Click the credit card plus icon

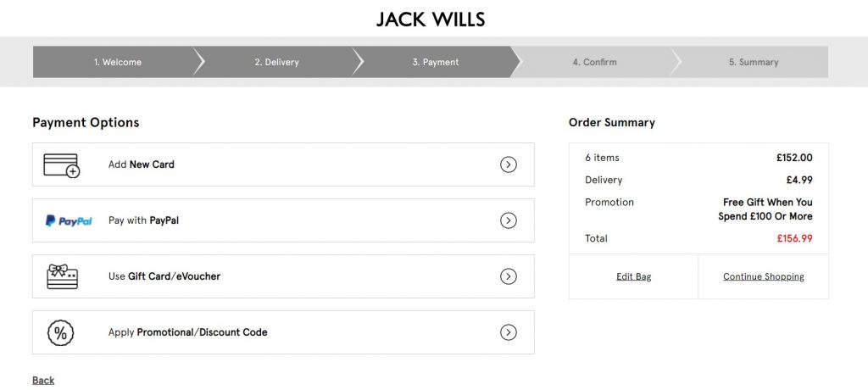[x=61, y=164]
